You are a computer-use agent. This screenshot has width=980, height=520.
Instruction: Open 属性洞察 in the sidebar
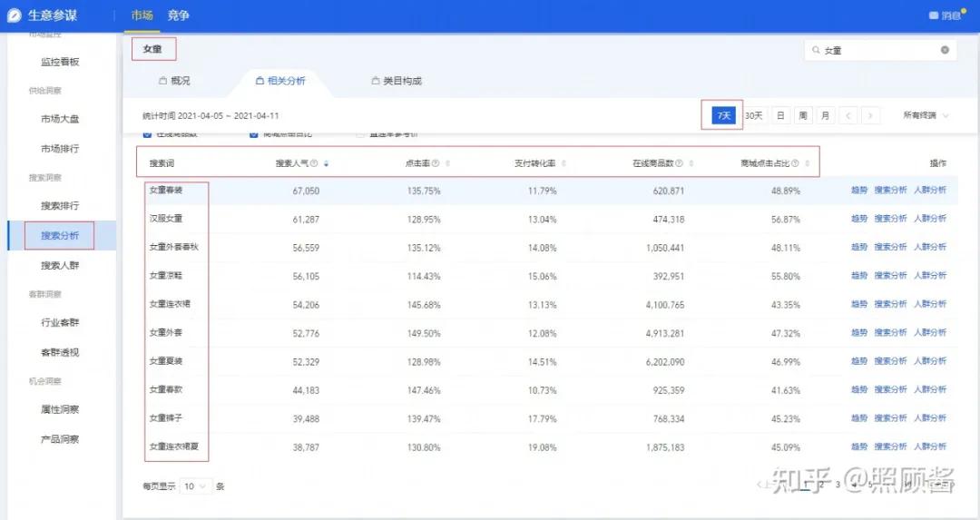(x=60, y=409)
